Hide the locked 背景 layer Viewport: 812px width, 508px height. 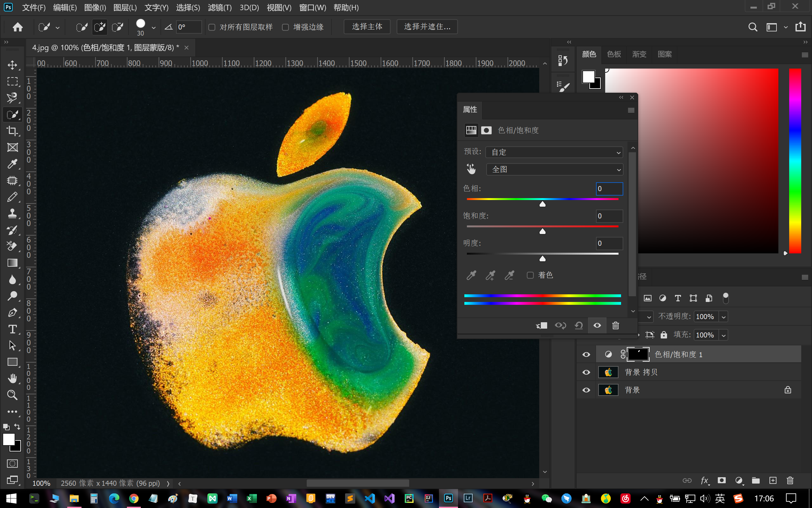[586, 390]
